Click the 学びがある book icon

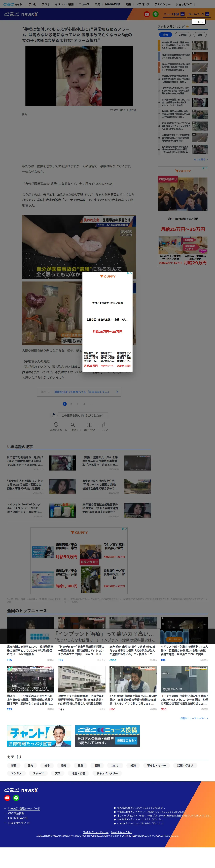pos(89,425)
